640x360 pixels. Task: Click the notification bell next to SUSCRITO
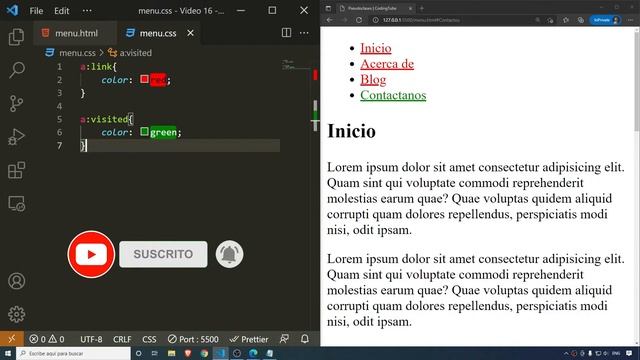[229, 254]
